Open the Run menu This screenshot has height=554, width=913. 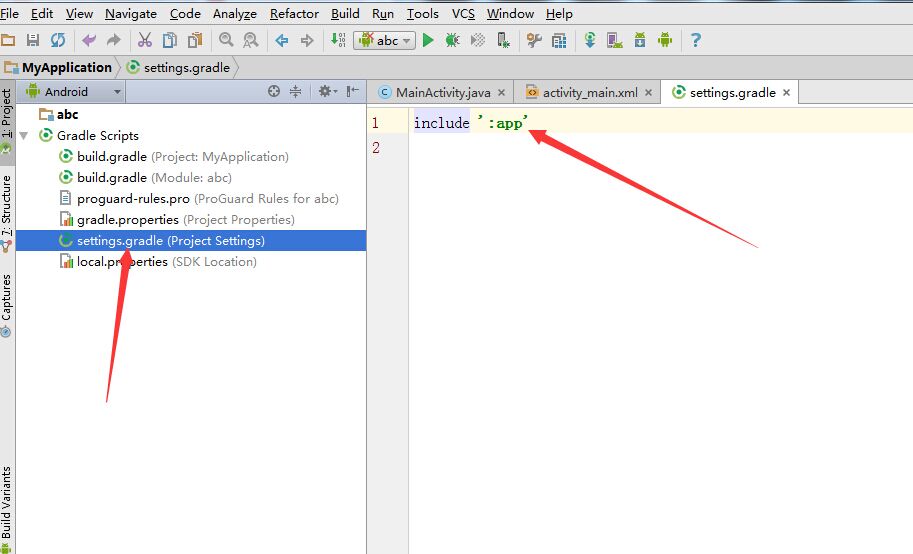[x=383, y=13]
